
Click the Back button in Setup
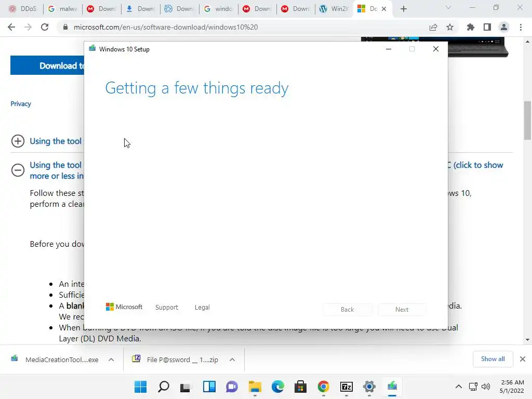347,310
